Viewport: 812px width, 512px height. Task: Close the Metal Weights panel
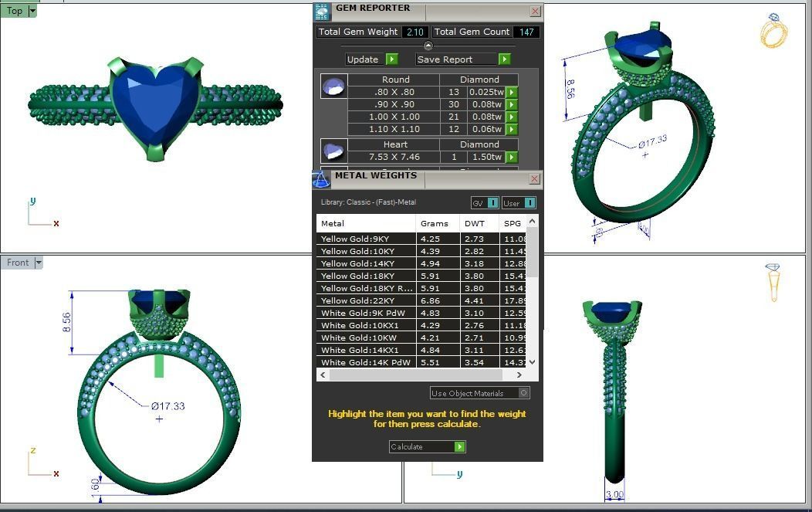[536, 179]
